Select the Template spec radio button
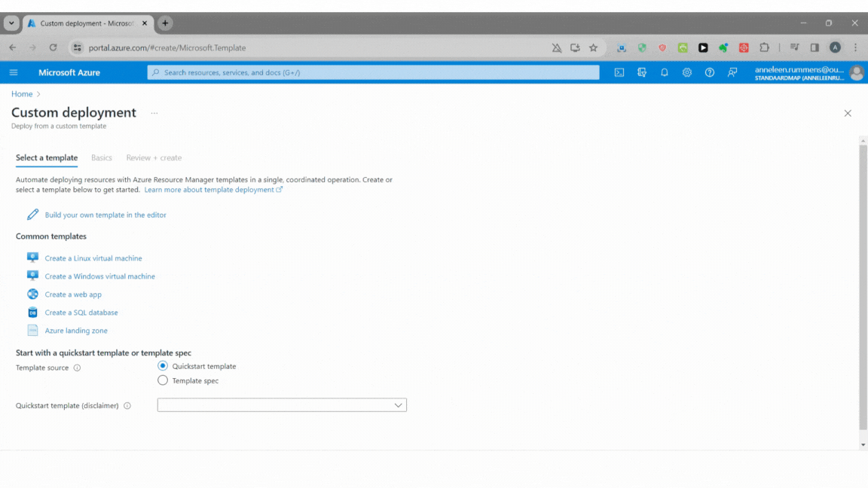 tap(163, 380)
